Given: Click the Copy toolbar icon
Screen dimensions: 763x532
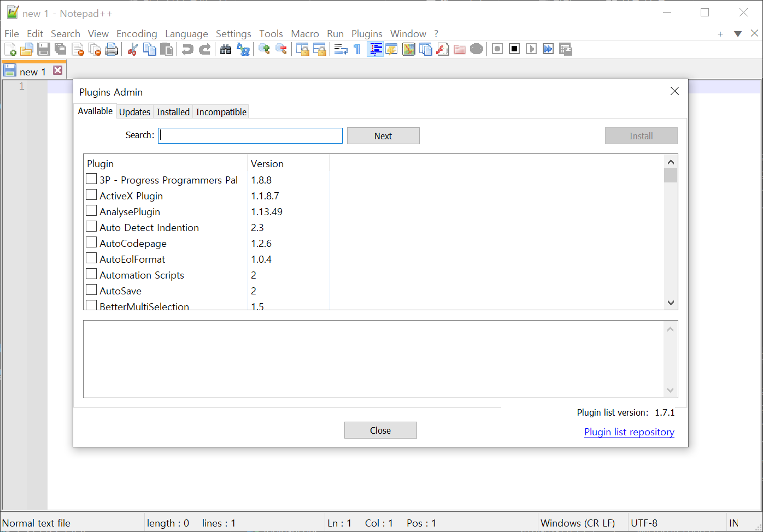Looking at the screenshot, I should pyautogui.click(x=149, y=49).
